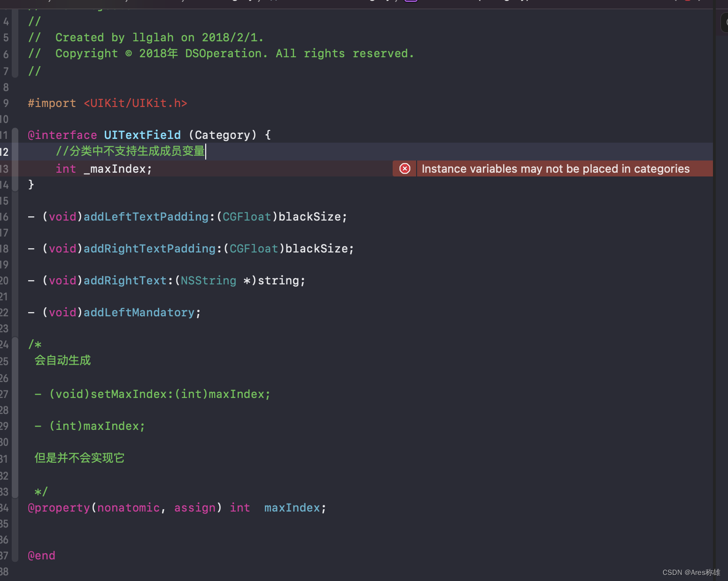Click the '#import' directive on line 9
Image resolution: width=728 pixels, height=581 pixels.
click(x=52, y=103)
